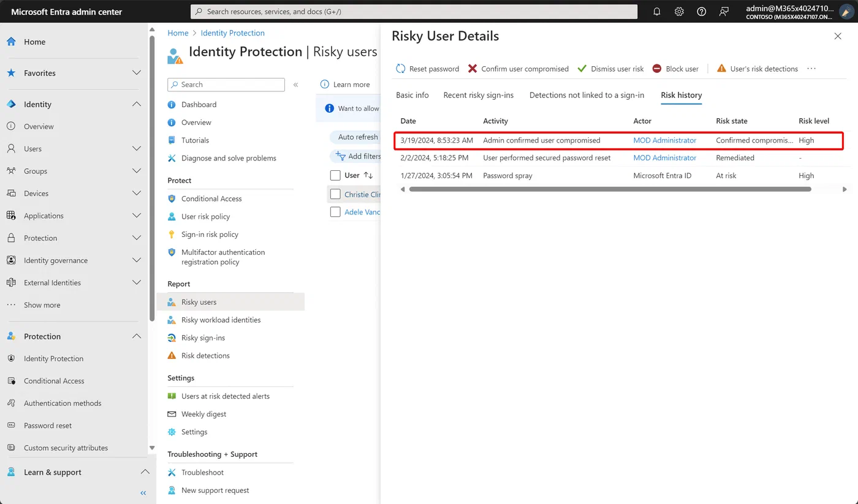Expand the External Identities chevron
The image size is (858, 504).
click(137, 282)
